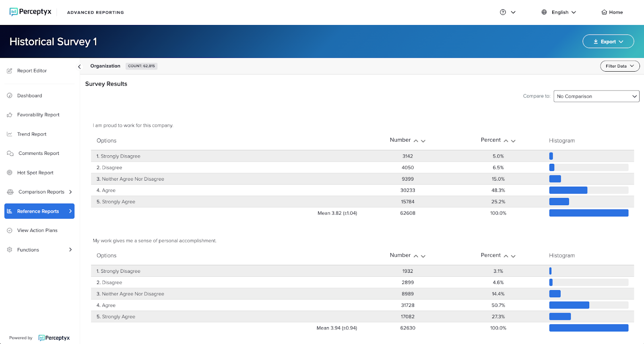
Task: Select the Reference Reports label
Action: coord(38,212)
